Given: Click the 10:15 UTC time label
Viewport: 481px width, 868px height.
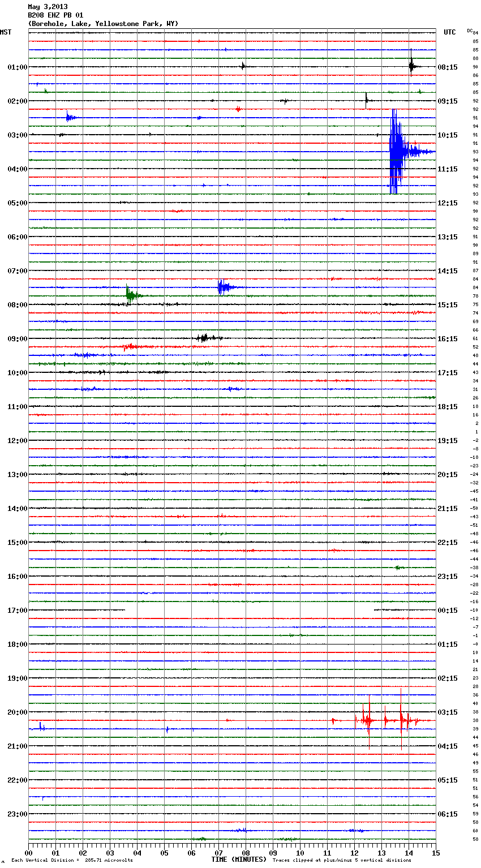Looking at the screenshot, I should pos(448,135).
